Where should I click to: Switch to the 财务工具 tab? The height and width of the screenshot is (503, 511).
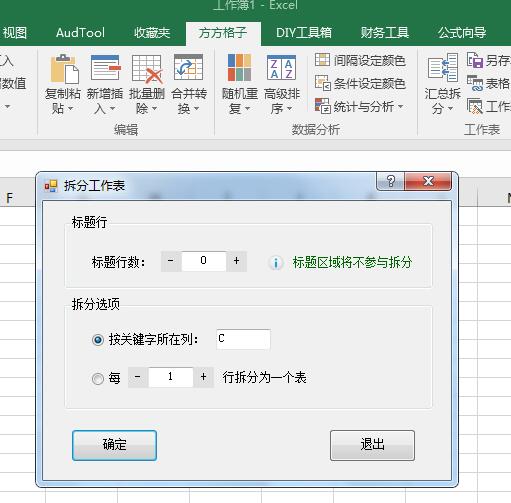[385, 33]
